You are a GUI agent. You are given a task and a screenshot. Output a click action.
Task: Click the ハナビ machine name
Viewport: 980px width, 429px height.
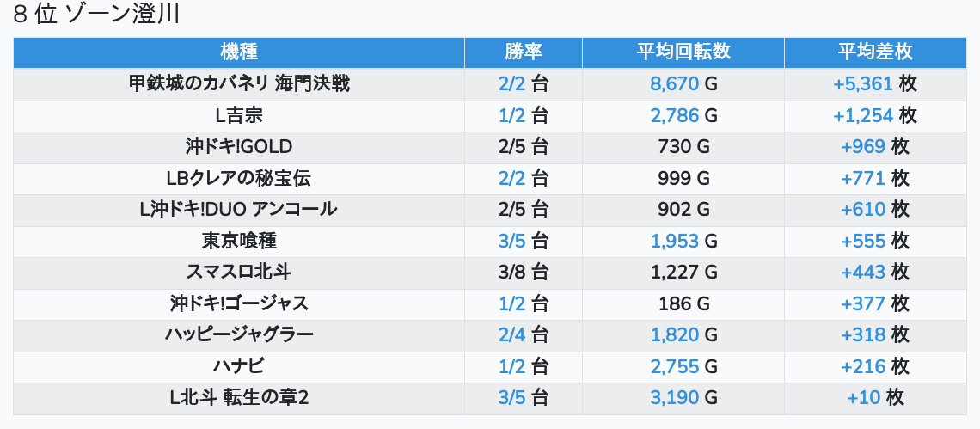[x=239, y=366]
